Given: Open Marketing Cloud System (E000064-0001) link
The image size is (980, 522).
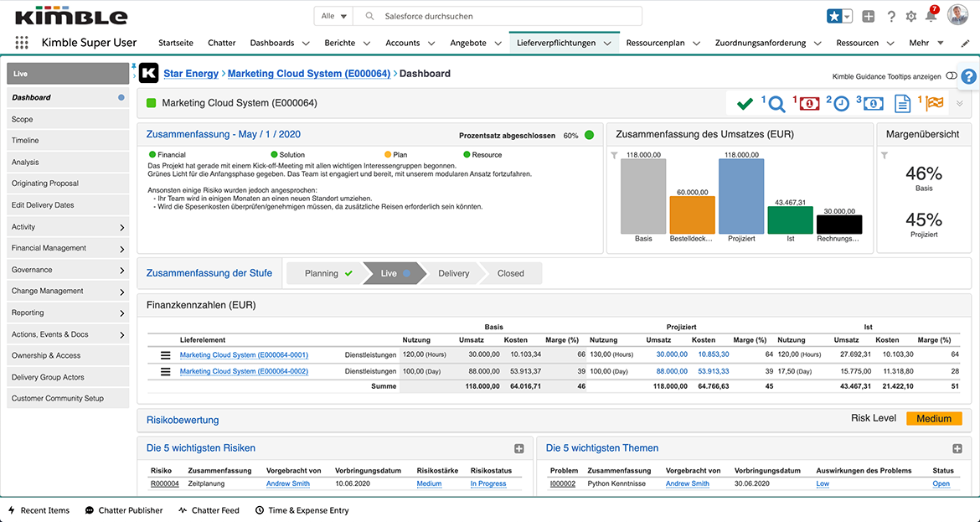Looking at the screenshot, I should [x=244, y=355].
